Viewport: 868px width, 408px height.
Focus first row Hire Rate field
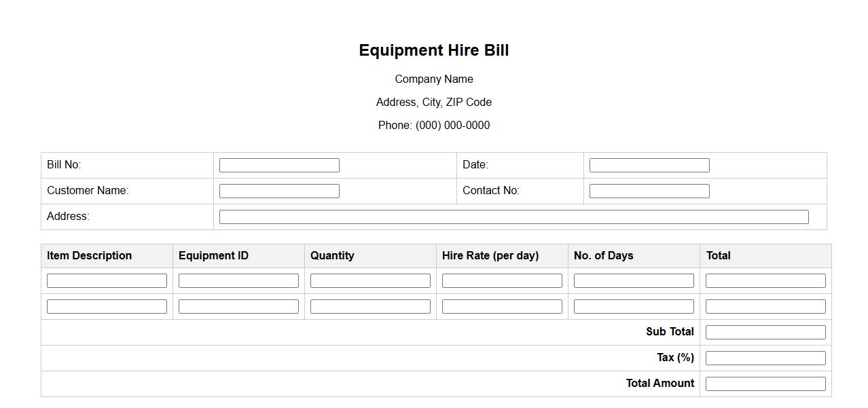tap(502, 280)
